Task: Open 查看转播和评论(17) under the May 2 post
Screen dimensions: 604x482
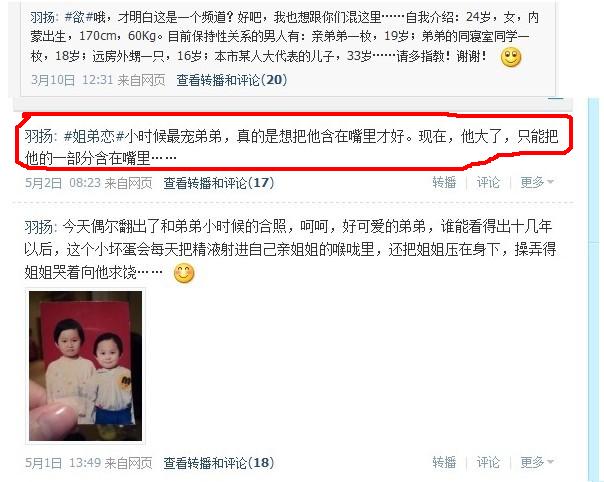Action: click(219, 183)
